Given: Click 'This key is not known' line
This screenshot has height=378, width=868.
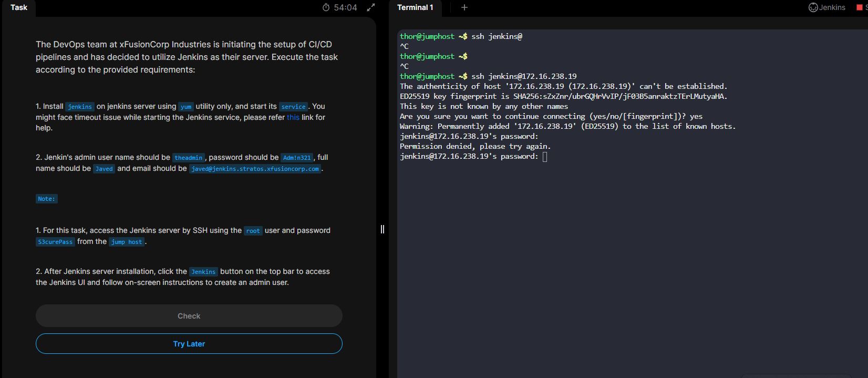Looking at the screenshot, I should coord(483,106).
